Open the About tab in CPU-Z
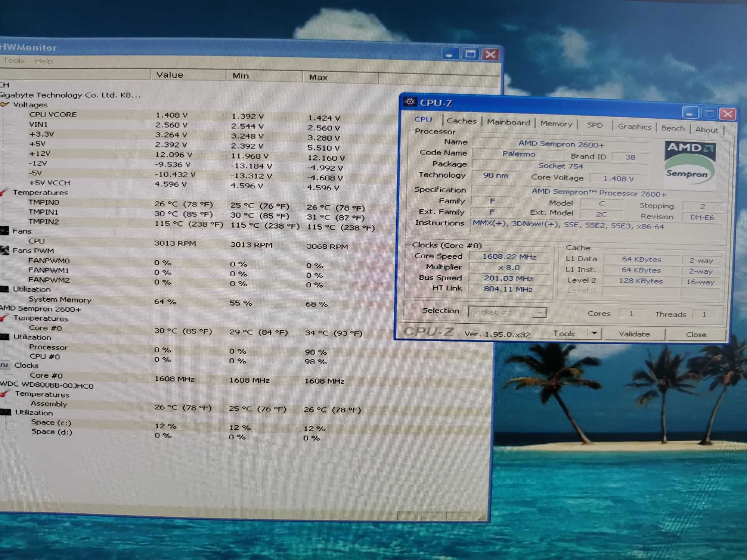747x560 pixels. (706, 130)
